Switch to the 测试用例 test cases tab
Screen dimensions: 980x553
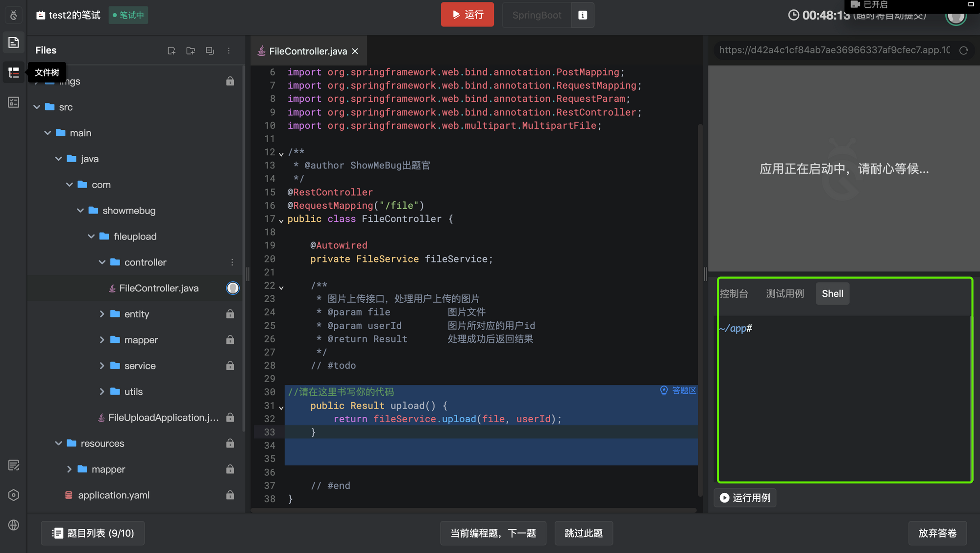[x=785, y=293]
